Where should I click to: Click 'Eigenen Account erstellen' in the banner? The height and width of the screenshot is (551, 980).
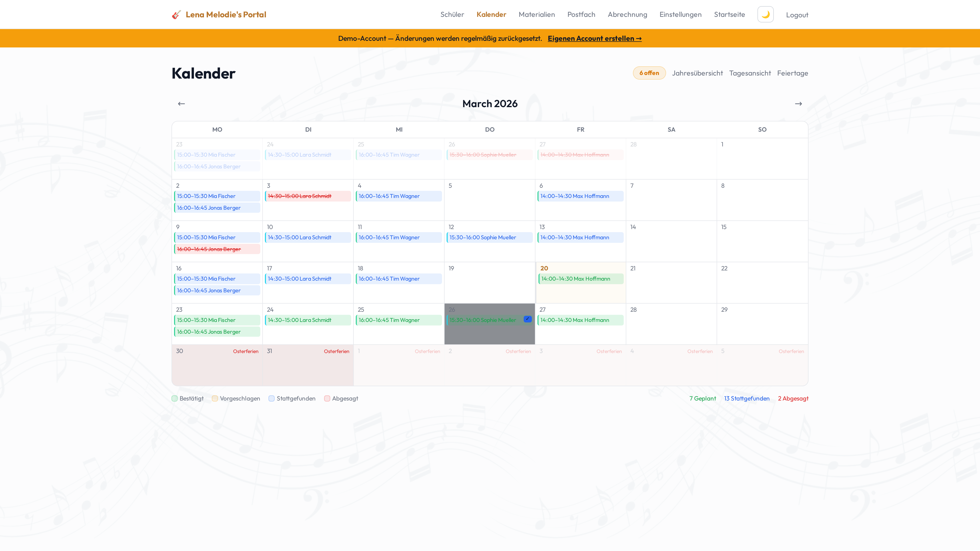pyautogui.click(x=595, y=38)
